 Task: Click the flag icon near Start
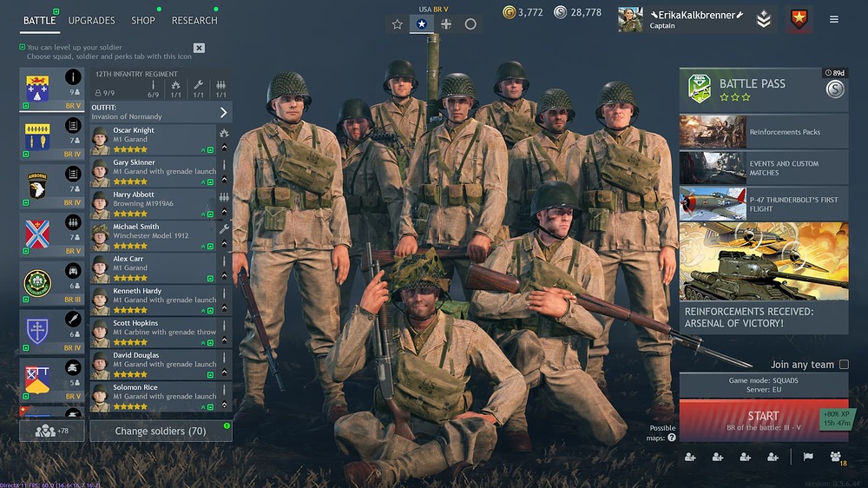pyautogui.click(x=808, y=457)
